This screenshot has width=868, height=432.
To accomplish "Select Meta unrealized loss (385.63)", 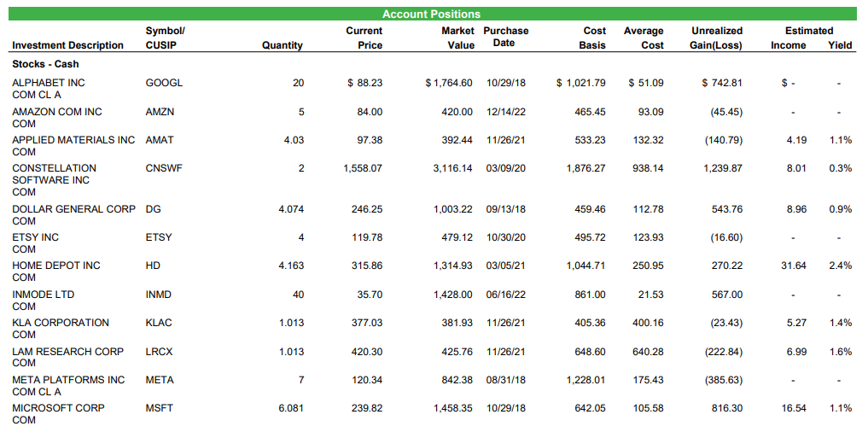I will 724,380.
